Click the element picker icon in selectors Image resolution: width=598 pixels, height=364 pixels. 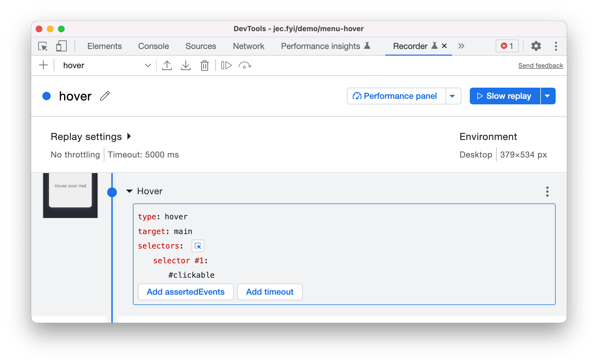198,246
